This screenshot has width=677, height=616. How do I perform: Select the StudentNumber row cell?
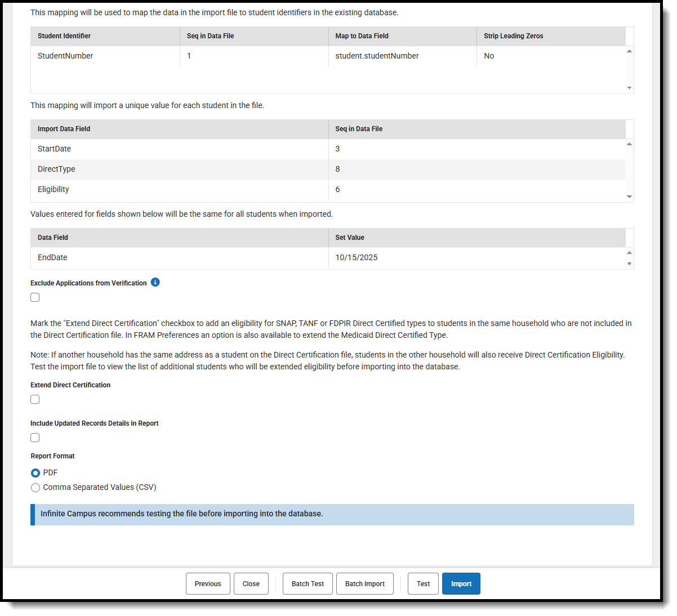point(105,56)
